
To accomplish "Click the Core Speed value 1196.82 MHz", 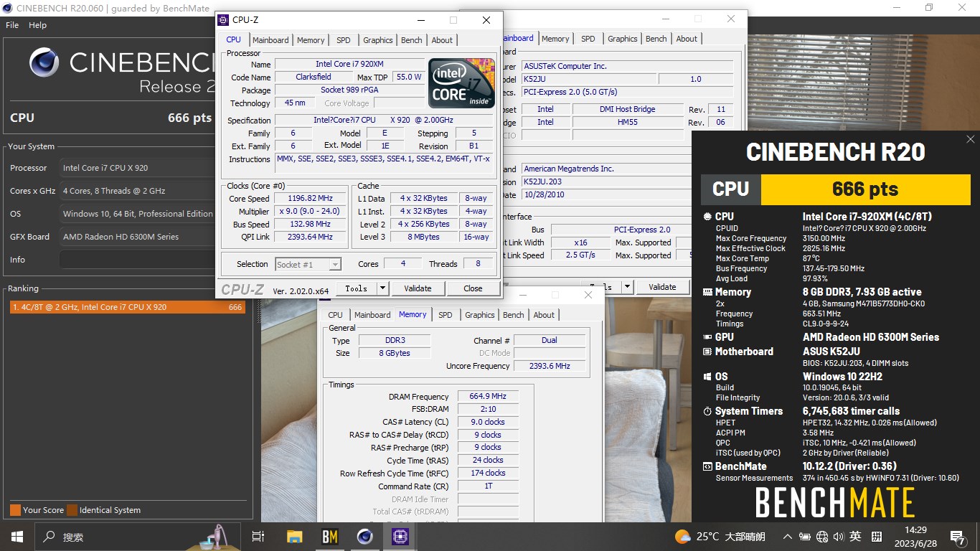I will click(x=311, y=199).
